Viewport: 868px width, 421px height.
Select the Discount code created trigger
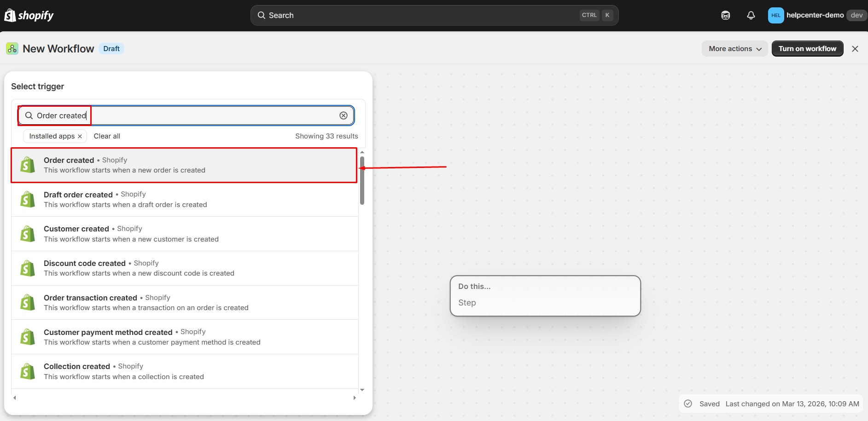[185, 268]
